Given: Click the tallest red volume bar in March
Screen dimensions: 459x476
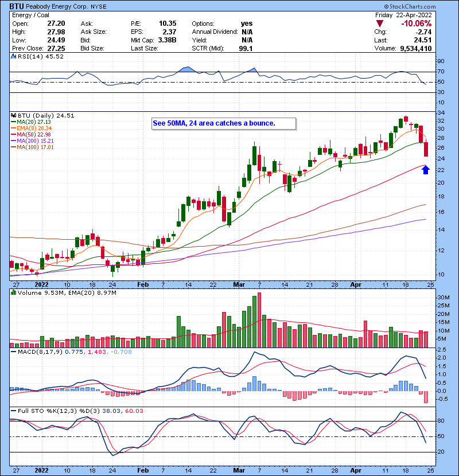Looking at the screenshot, I should pyautogui.click(x=259, y=320).
